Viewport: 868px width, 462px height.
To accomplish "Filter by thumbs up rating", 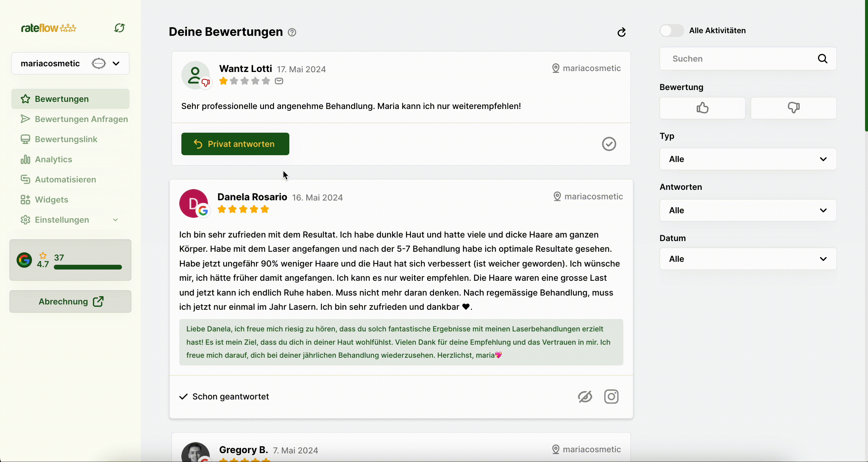I will click(x=702, y=108).
